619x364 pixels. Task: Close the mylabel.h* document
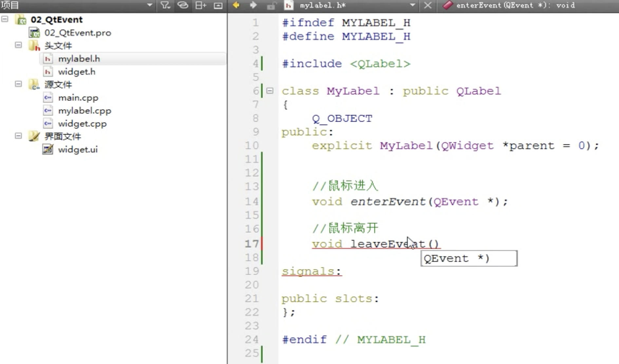tap(428, 5)
